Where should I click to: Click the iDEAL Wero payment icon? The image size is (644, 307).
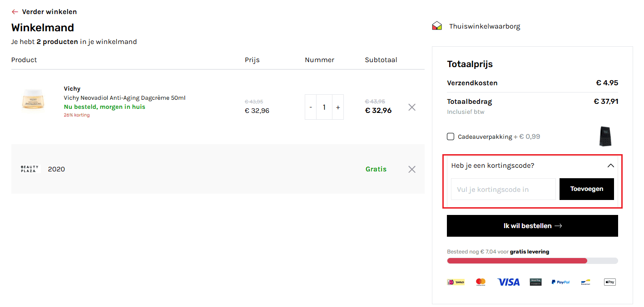[456, 282]
